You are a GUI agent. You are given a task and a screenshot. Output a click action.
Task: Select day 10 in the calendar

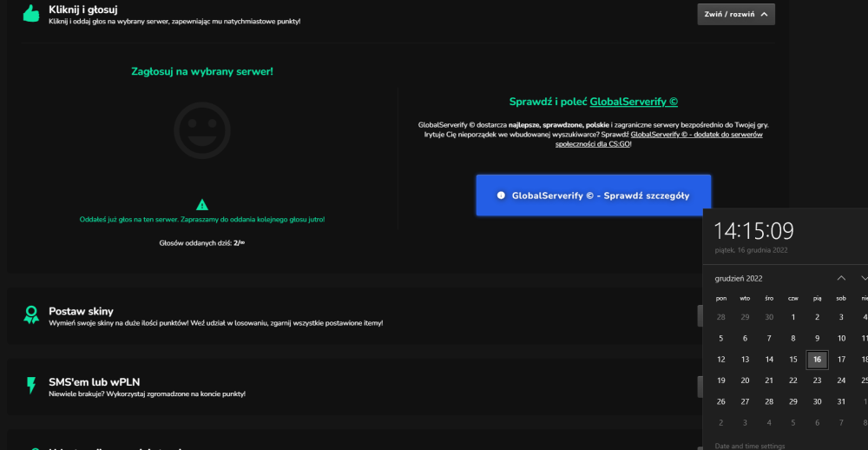pyautogui.click(x=841, y=338)
